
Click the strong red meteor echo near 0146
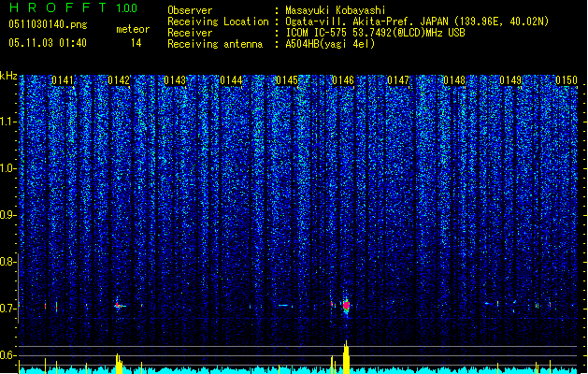coord(346,306)
